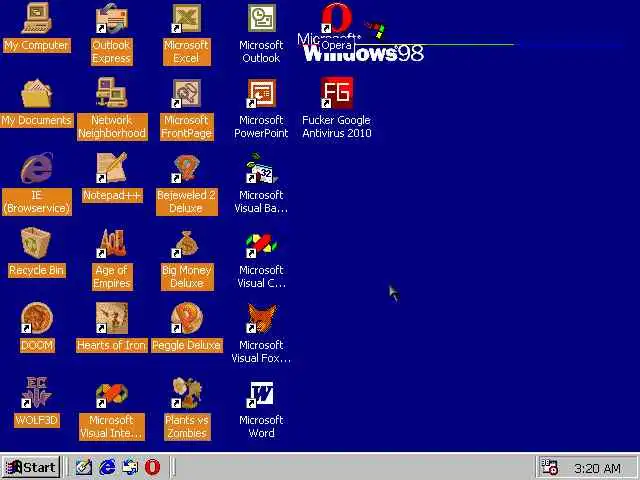Click the 3:20 AM system clock
Viewport: 640px width, 480px height.
pos(597,469)
